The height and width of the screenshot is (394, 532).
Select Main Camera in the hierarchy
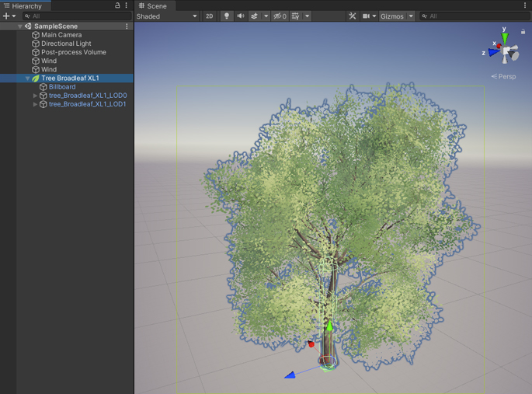tap(61, 35)
